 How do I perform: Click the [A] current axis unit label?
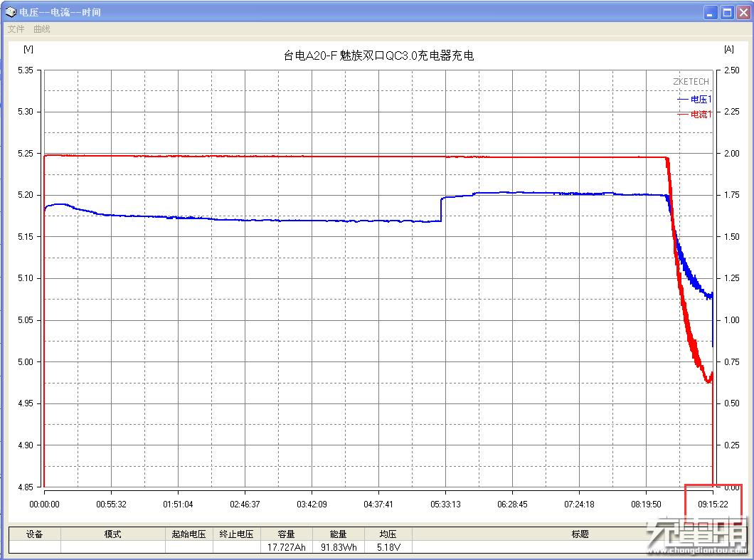click(729, 49)
